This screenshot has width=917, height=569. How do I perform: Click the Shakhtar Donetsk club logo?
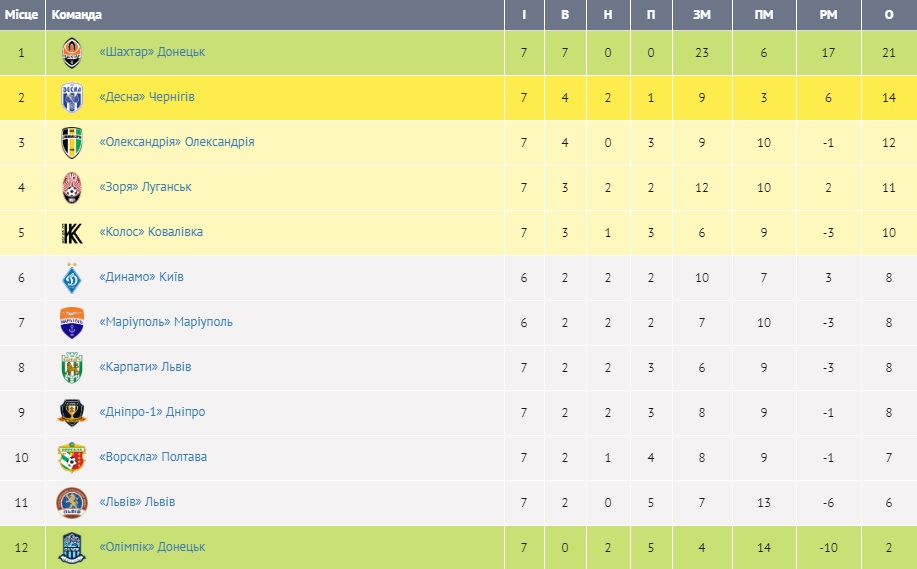coord(72,52)
